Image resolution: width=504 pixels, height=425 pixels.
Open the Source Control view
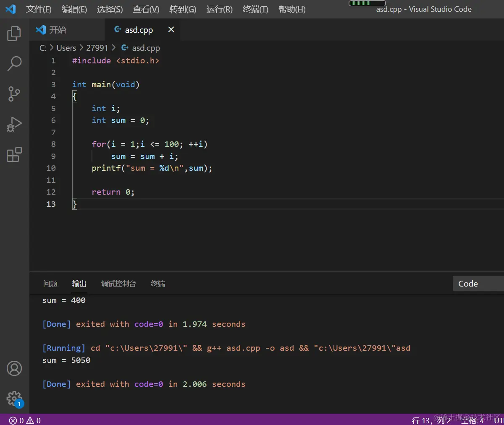(14, 94)
